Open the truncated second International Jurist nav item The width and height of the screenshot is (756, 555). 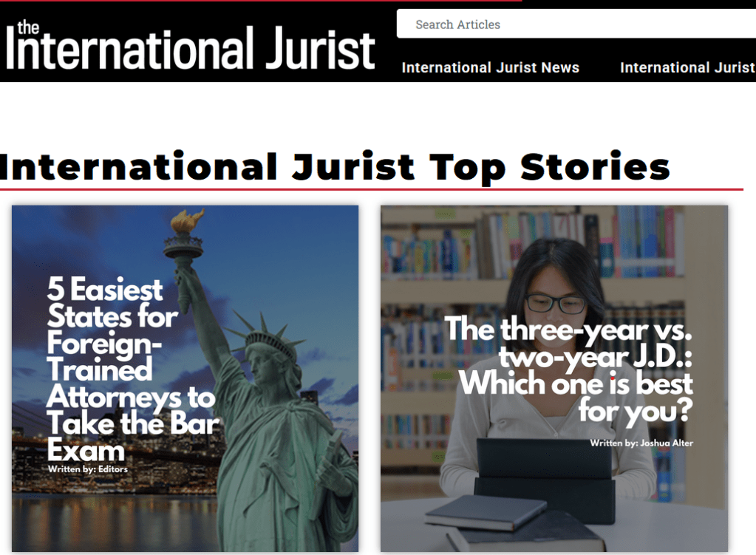click(687, 68)
